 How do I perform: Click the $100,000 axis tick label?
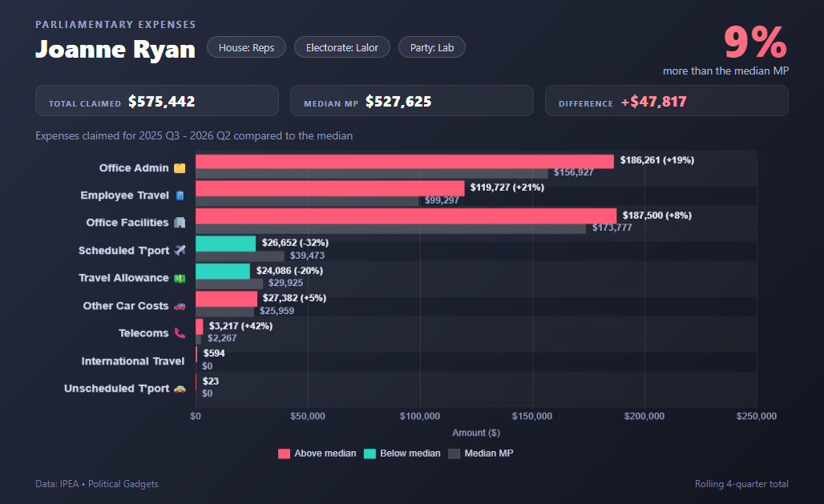tap(420, 416)
